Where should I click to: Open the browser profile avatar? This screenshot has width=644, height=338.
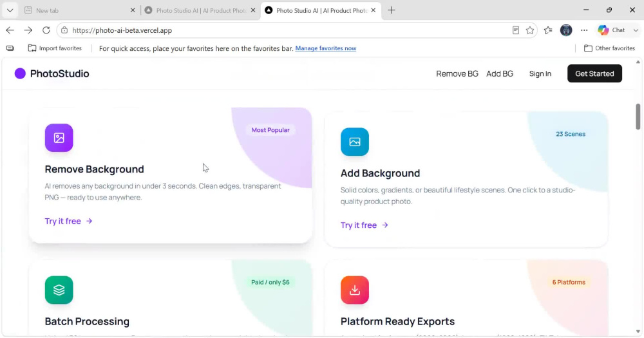[x=566, y=30]
